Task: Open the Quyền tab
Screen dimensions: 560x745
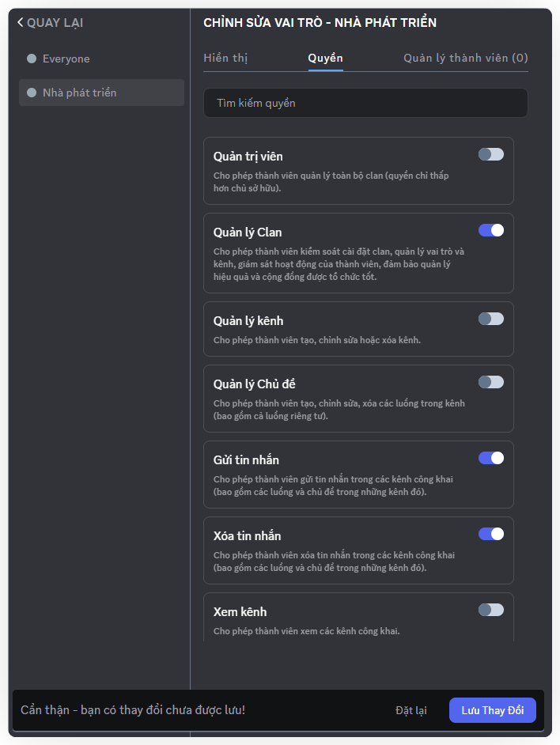Action: click(325, 58)
